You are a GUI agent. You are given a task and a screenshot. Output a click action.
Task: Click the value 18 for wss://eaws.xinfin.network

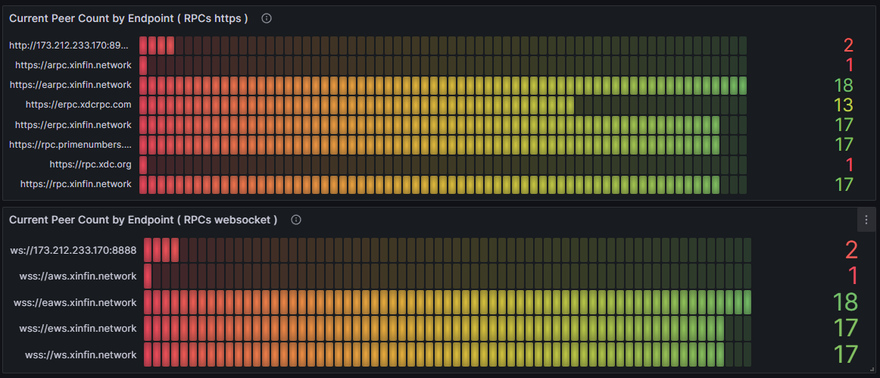tap(846, 302)
